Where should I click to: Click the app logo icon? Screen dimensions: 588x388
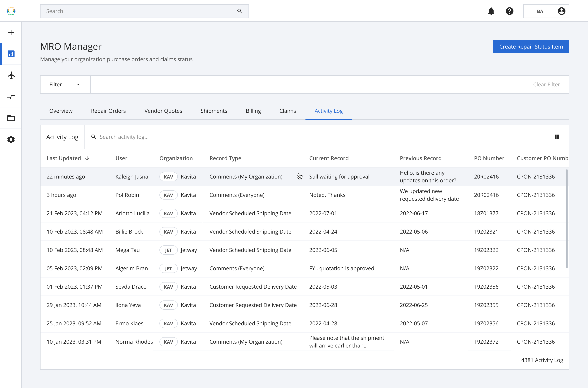[11, 11]
